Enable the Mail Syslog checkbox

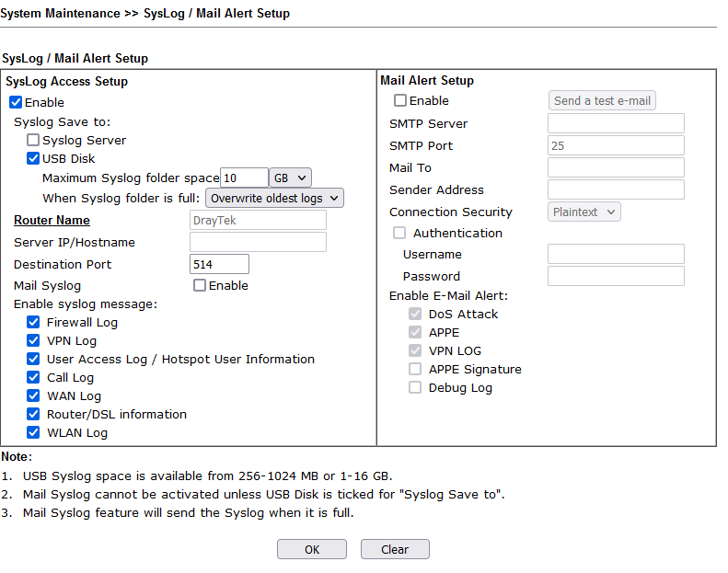pos(200,285)
